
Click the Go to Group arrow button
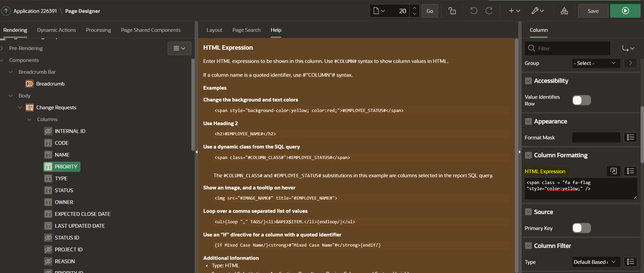[630, 63]
